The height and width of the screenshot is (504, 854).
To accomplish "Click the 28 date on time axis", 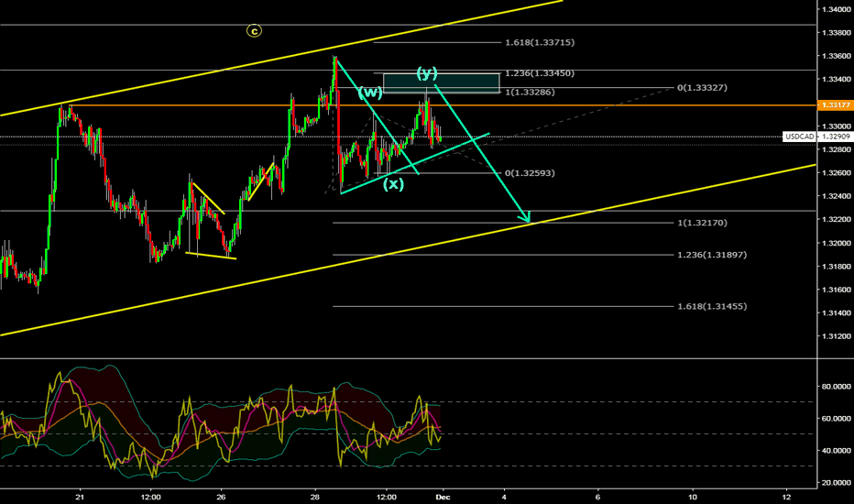I will click(315, 497).
